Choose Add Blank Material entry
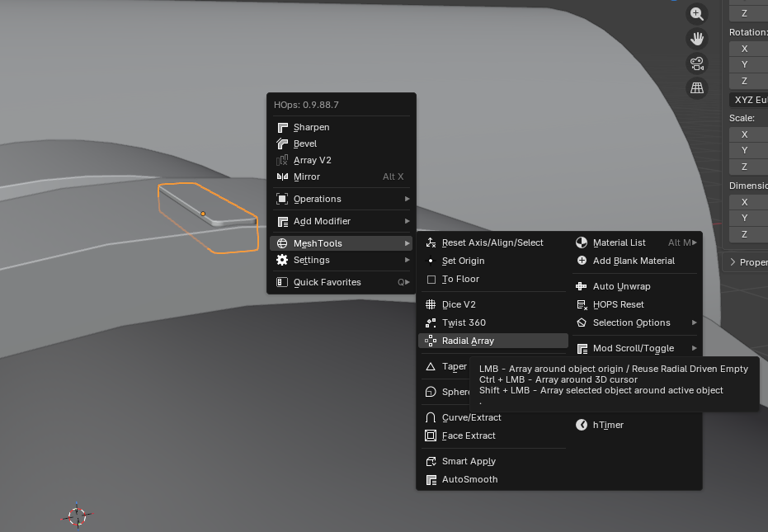Viewport: 768px width, 532px height. tap(635, 261)
